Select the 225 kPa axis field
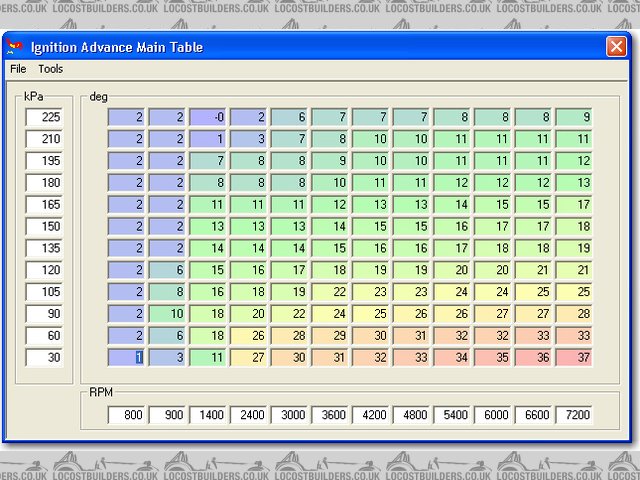640x480 pixels. click(x=45, y=117)
